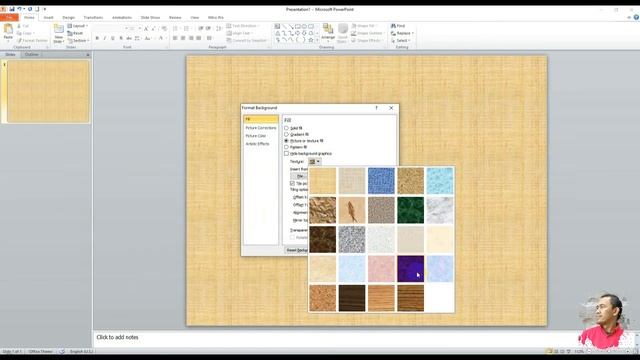The height and width of the screenshot is (360, 640).
Task: Toggle the Tile picture as texture checkbox
Action: (292, 184)
